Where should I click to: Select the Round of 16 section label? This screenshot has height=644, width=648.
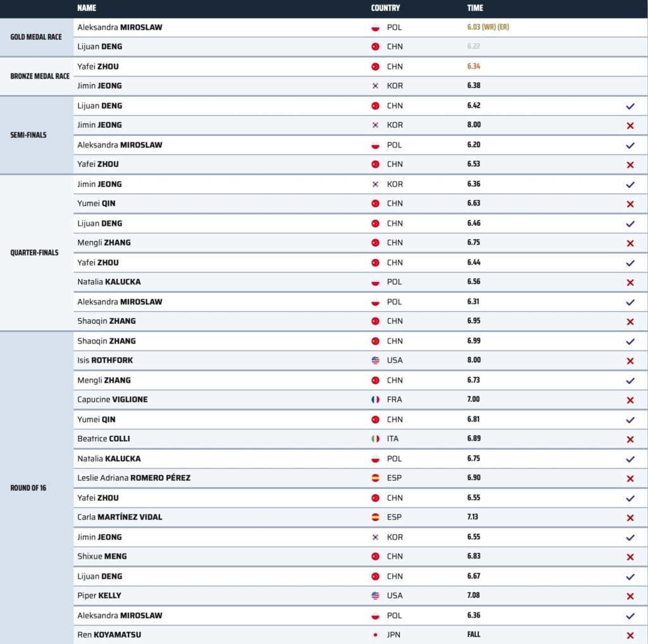28,488
